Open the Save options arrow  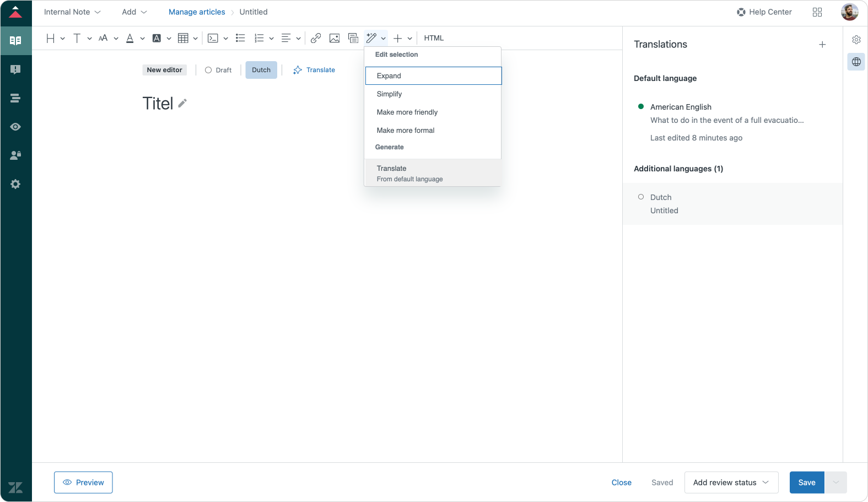pos(835,483)
